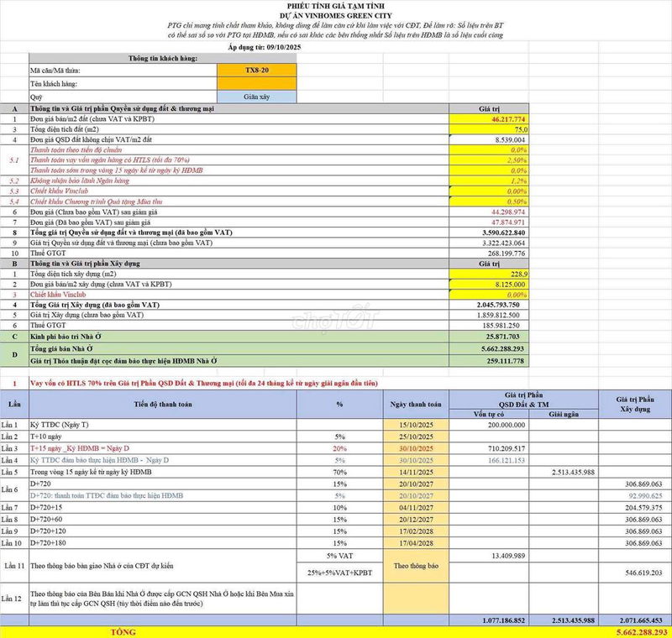Click the construction area cell 228,9
The height and width of the screenshot is (638, 672).
[x=490, y=273]
